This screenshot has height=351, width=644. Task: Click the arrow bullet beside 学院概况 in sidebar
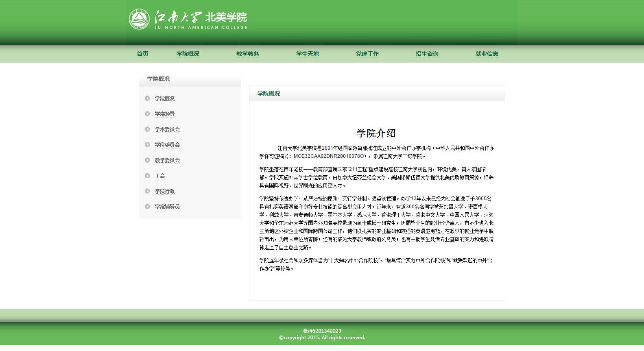point(147,98)
